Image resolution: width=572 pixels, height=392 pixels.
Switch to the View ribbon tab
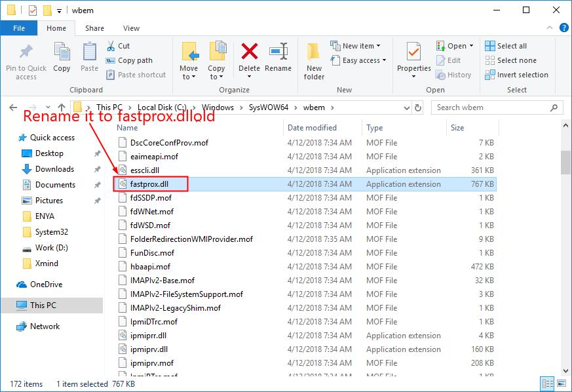[130, 28]
